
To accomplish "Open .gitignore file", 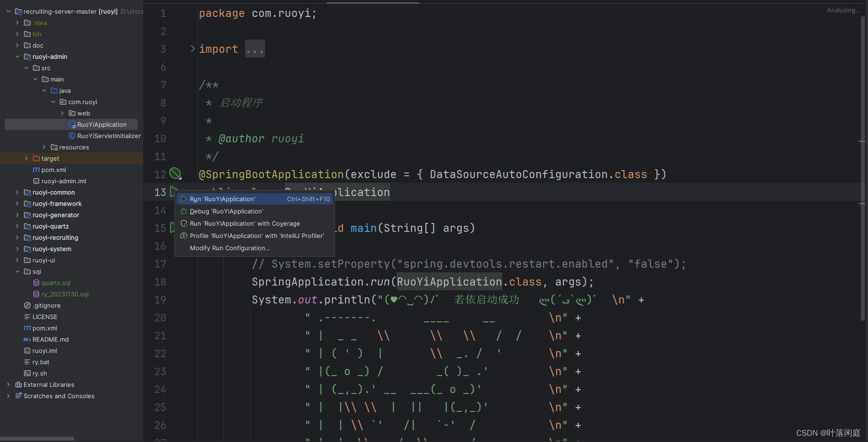I will [x=47, y=305].
